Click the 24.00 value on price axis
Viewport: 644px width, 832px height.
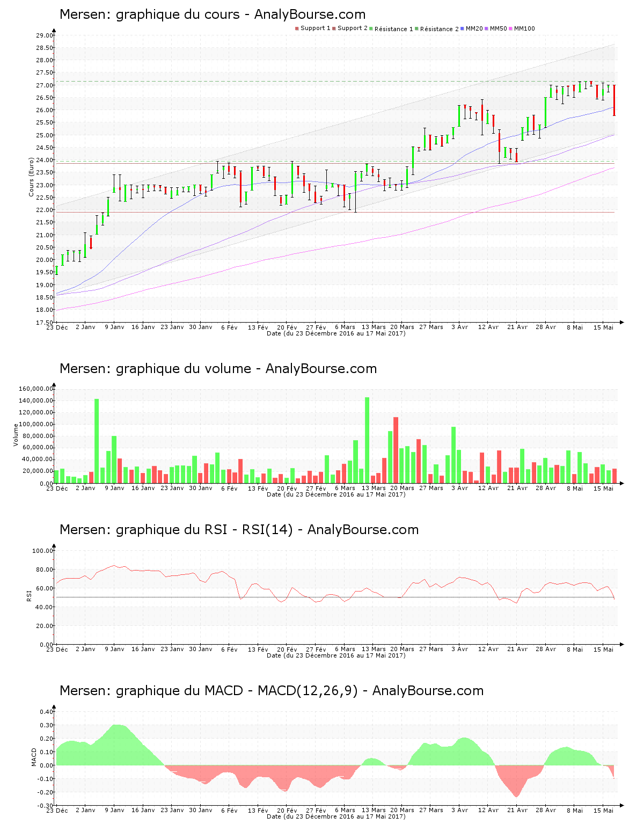(x=45, y=160)
